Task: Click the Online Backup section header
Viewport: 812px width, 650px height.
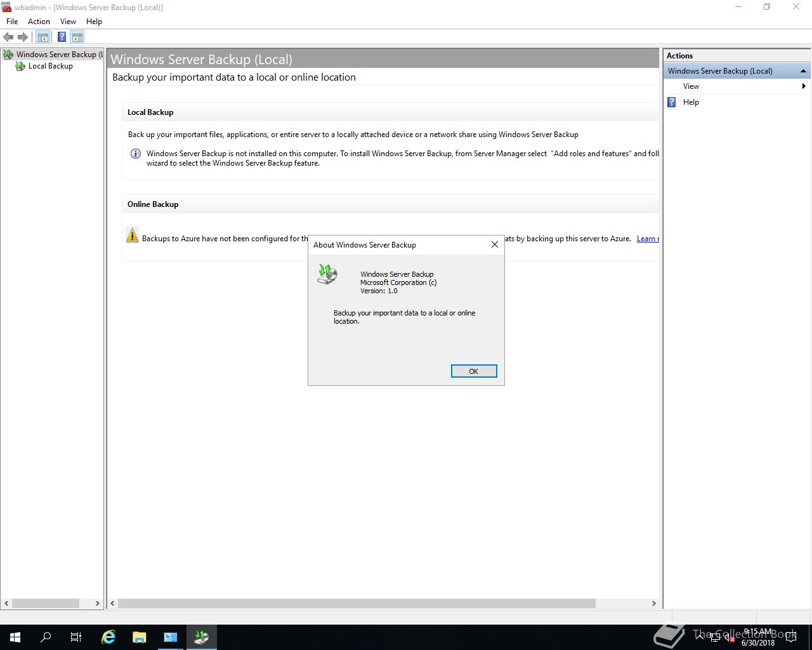Action: click(x=153, y=204)
